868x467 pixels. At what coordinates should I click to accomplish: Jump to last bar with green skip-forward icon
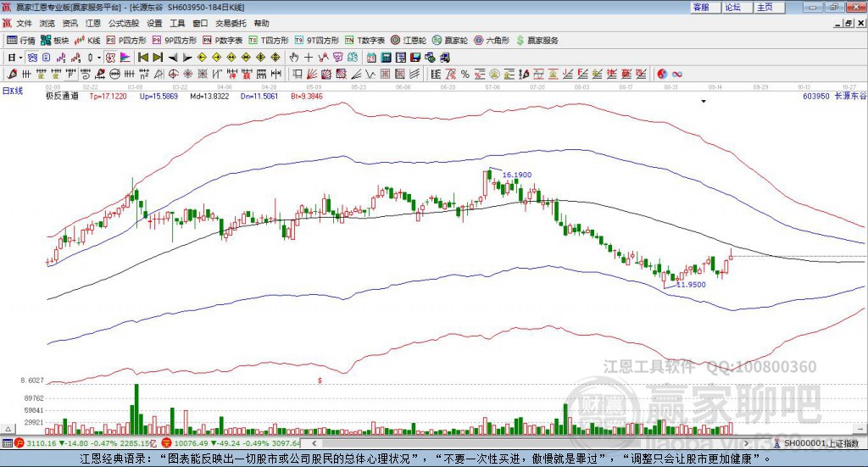(158, 58)
